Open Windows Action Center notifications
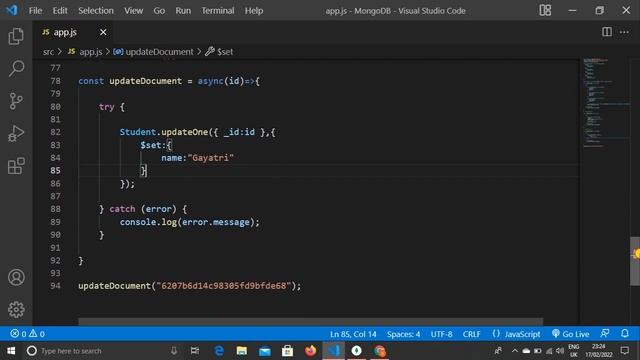Screen dimensions: 640x360 coord(624,351)
